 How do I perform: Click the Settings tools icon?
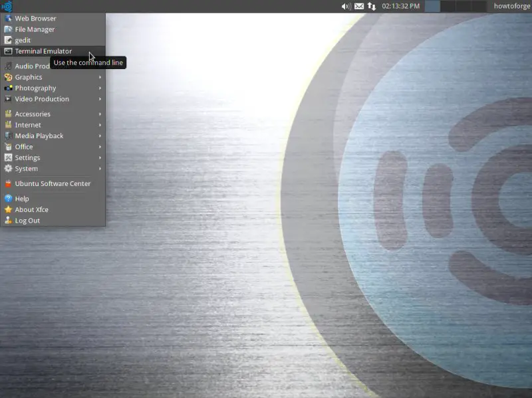pos(8,157)
